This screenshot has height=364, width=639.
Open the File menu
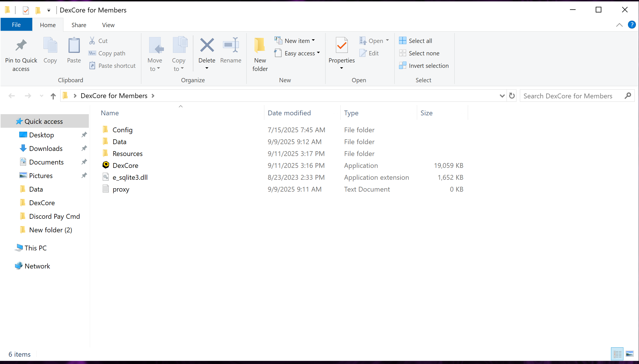click(16, 25)
